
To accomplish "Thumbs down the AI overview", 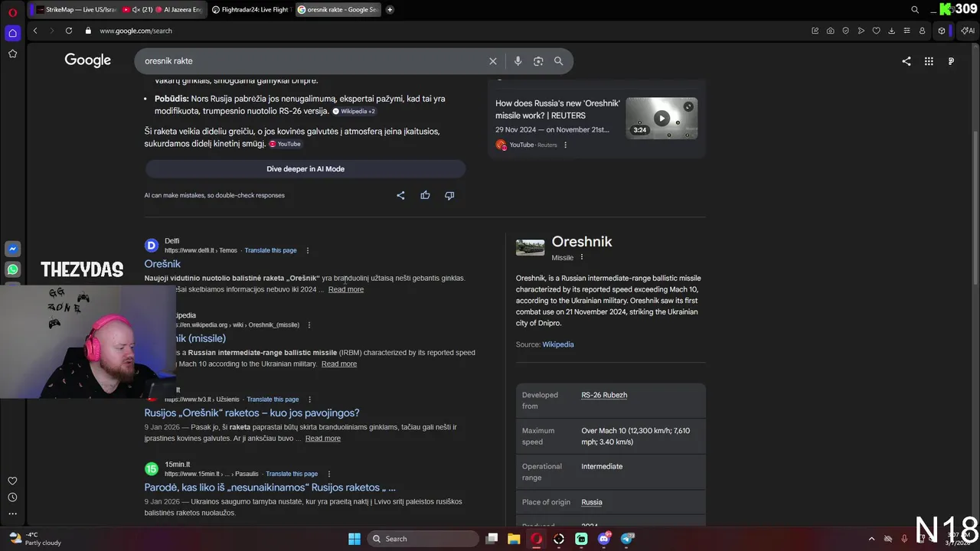I will 449,195.
